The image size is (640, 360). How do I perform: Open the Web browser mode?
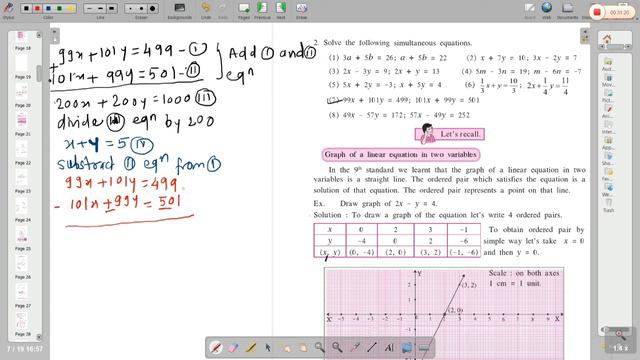coord(547,11)
